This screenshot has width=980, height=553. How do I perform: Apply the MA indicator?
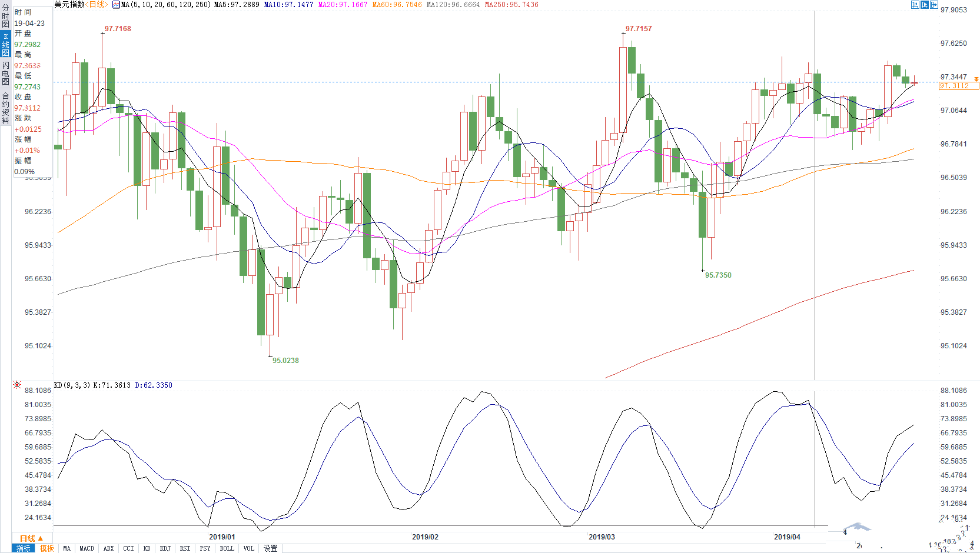tap(67, 548)
